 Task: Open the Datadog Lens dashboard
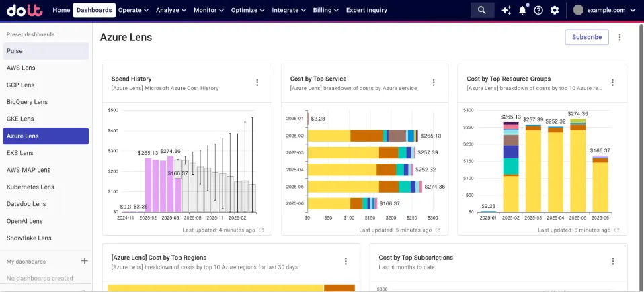click(46, 204)
